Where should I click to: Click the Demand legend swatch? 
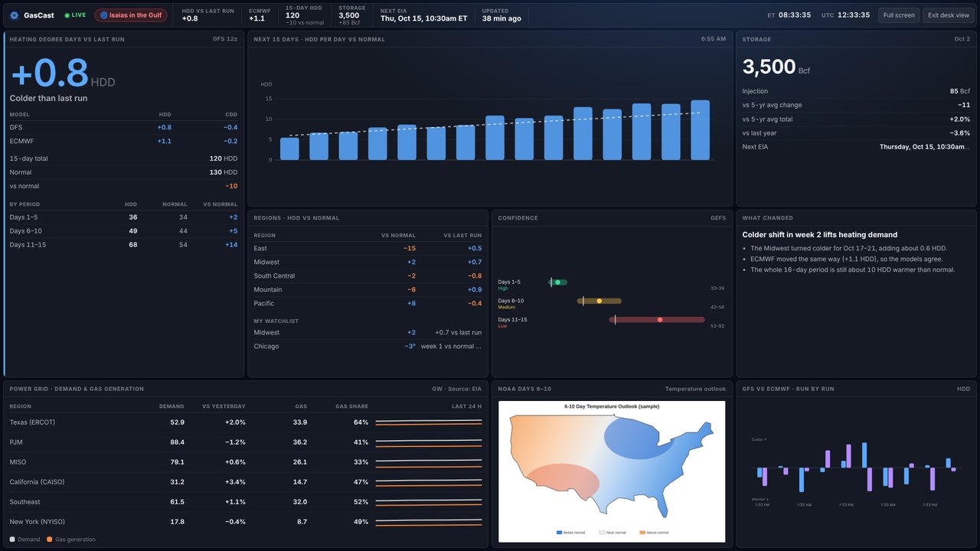[12, 540]
